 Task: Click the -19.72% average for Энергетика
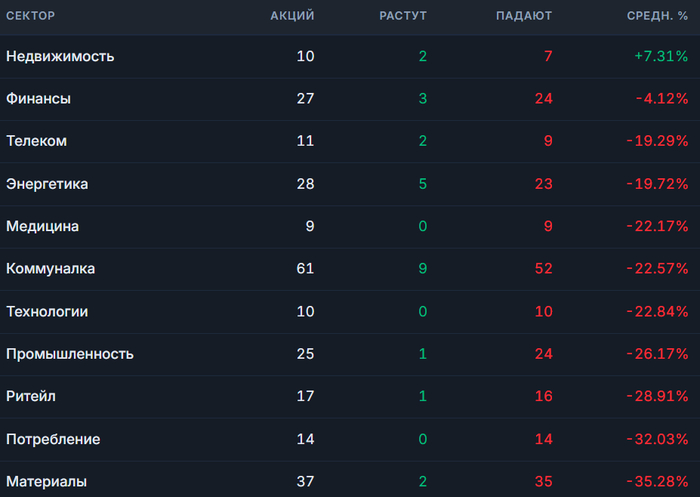657,184
